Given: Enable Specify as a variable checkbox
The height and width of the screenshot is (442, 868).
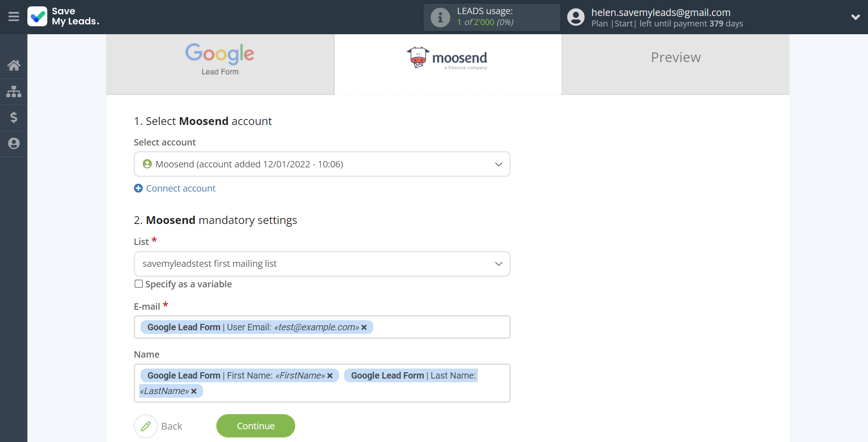Looking at the screenshot, I should click(139, 284).
